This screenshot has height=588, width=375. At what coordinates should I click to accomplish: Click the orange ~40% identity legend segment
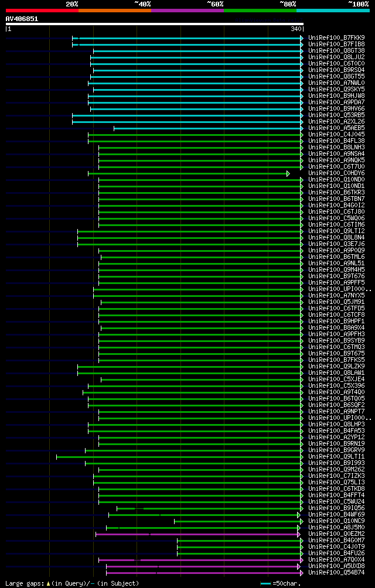[x=115, y=11]
